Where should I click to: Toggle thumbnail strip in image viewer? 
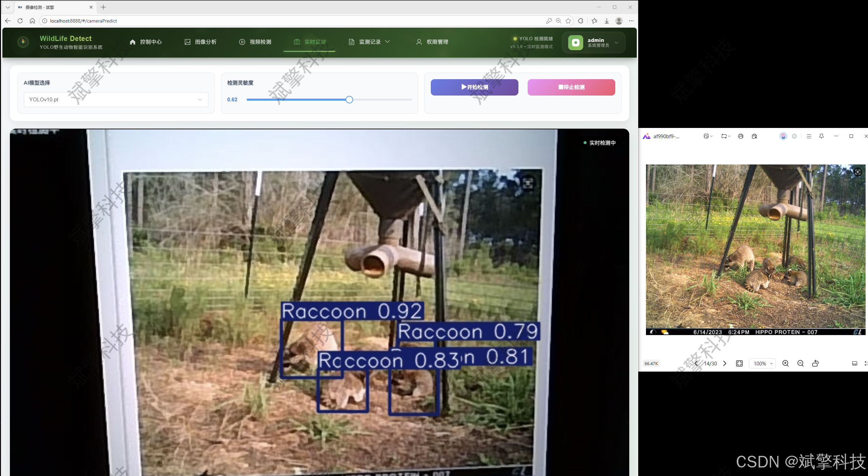[x=854, y=363]
